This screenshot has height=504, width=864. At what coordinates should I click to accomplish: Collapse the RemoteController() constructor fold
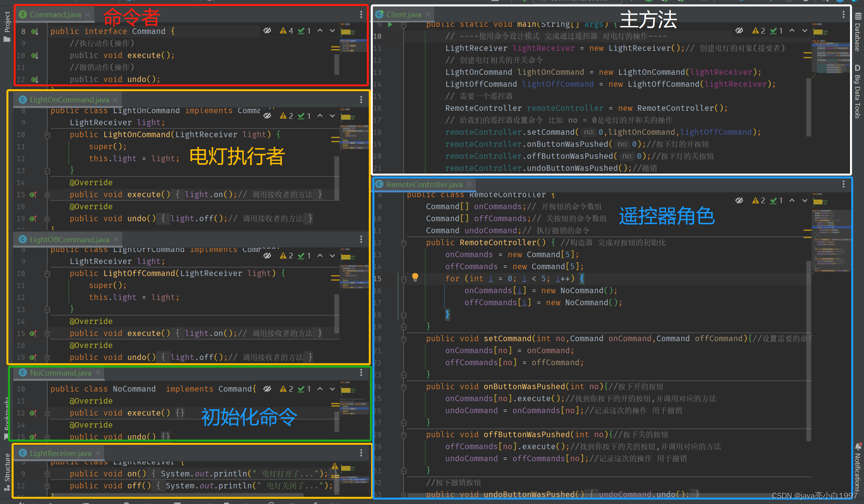(404, 243)
